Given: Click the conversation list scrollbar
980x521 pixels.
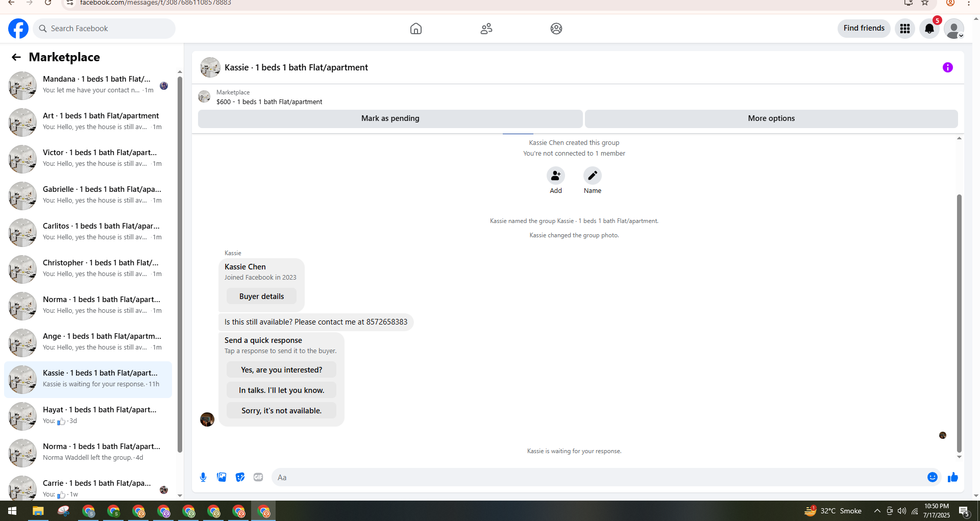Looking at the screenshot, I should click(180, 264).
